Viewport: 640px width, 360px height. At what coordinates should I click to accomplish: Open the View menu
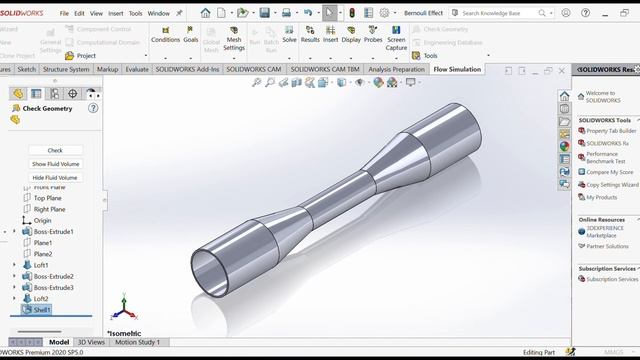point(96,13)
